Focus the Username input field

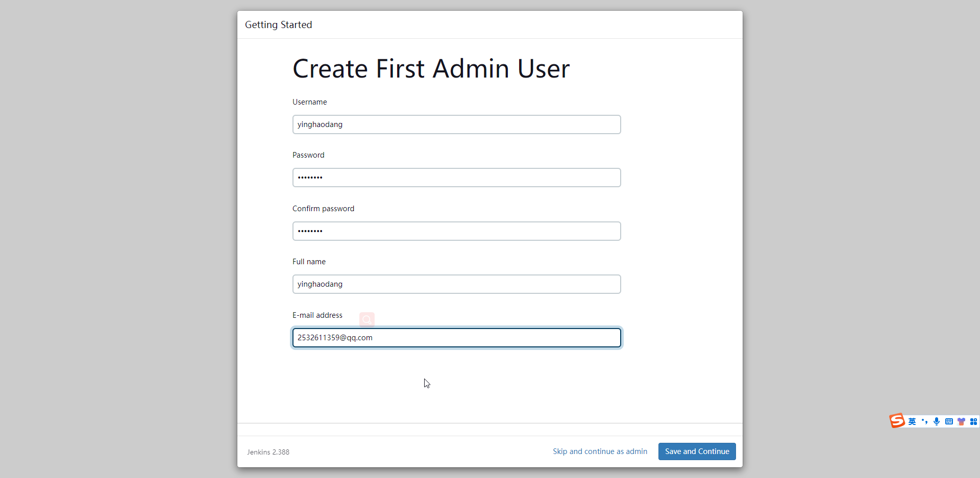click(456, 124)
